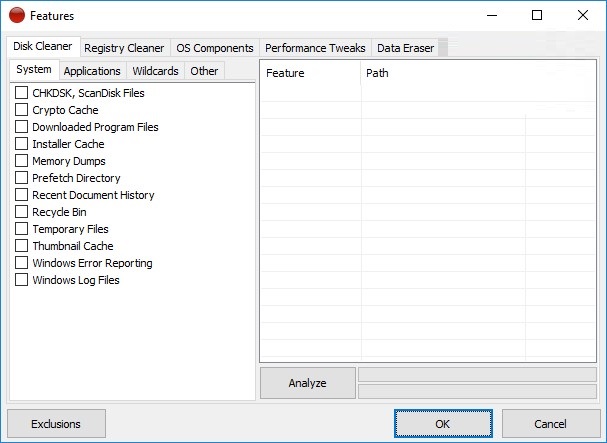This screenshot has height=443, width=607.
Task: Enable the Recycle Bin checkbox
Action: click(22, 212)
